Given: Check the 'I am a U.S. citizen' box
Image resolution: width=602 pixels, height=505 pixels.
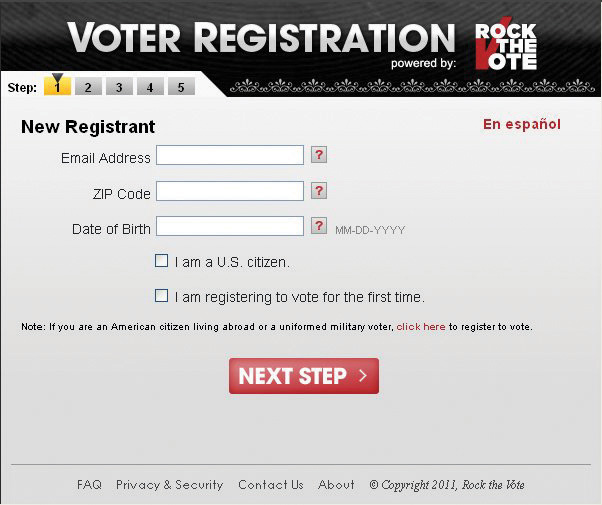Looking at the screenshot, I should [161, 261].
